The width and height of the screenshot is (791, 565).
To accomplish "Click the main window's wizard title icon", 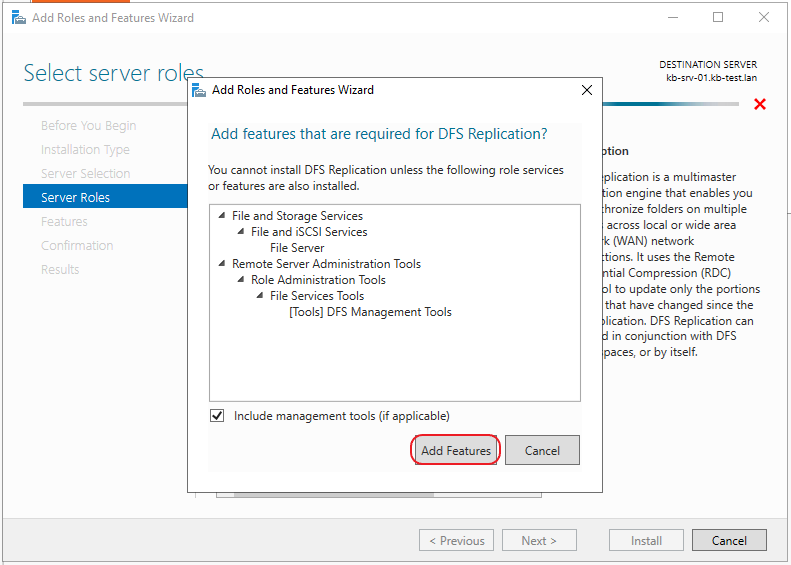I will point(19,18).
